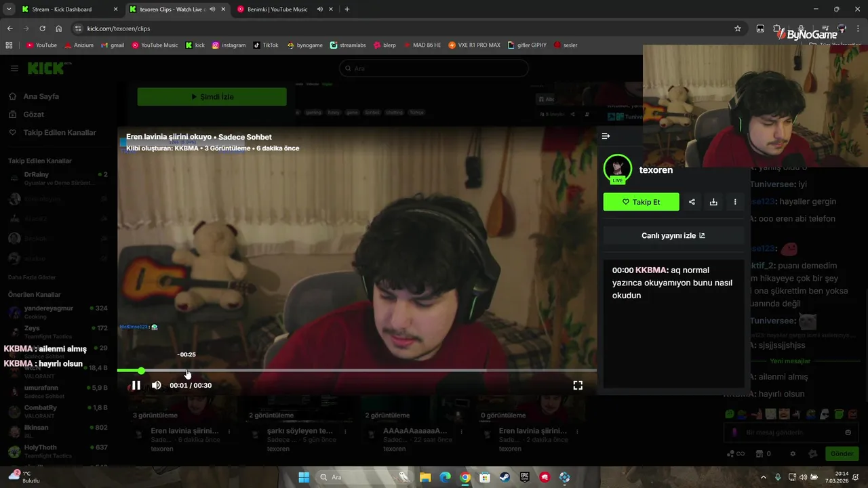
Task: Click the Şimdi İzle button
Action: pos(212,97)
